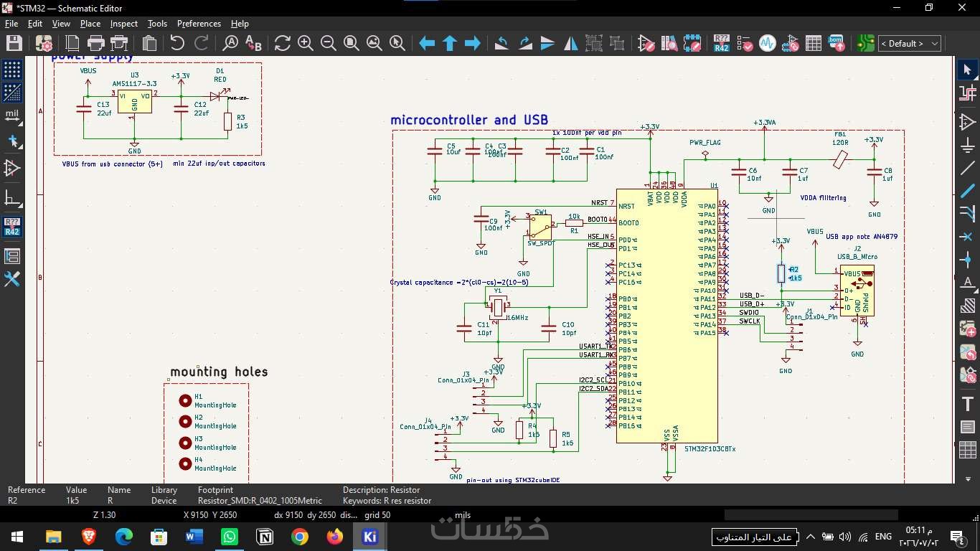Click the Zoom to Objects icon
The image size is (980, 551).
[374, 43]
